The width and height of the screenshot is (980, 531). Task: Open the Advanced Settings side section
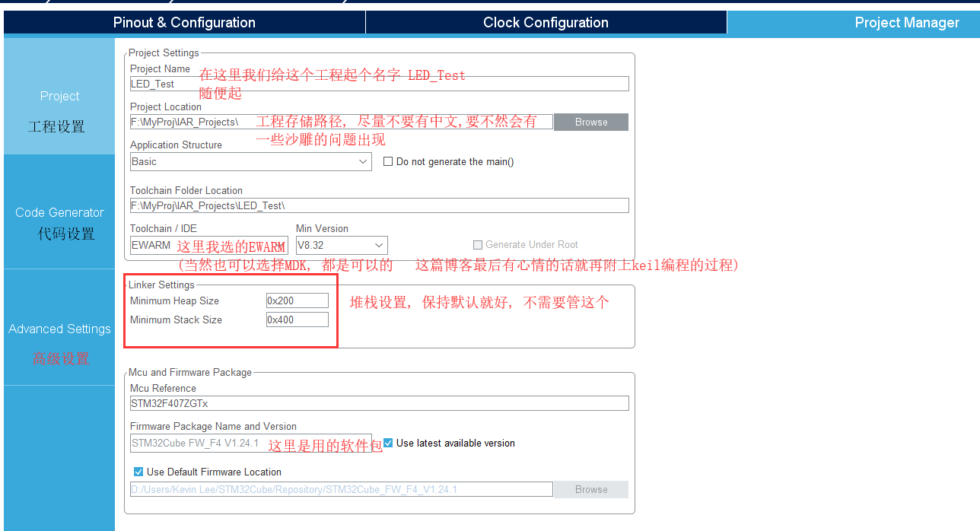tap(59, 329)
